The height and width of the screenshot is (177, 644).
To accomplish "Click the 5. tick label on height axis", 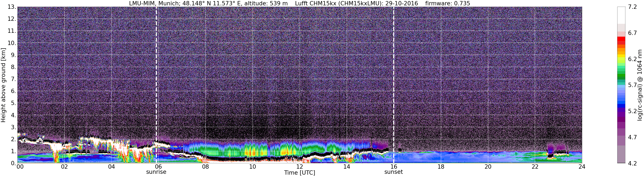I will coord(13,103).
